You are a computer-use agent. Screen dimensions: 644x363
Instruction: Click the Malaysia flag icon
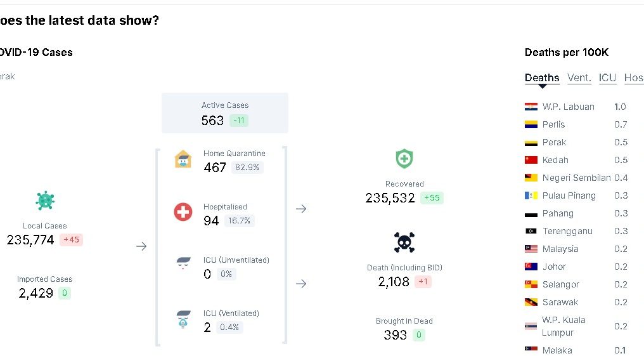[531, 249]
